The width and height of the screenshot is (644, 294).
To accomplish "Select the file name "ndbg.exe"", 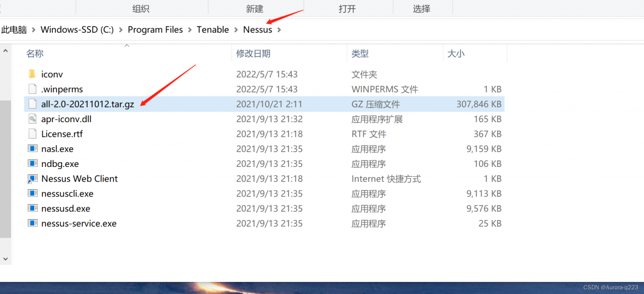I will (60, 164).
